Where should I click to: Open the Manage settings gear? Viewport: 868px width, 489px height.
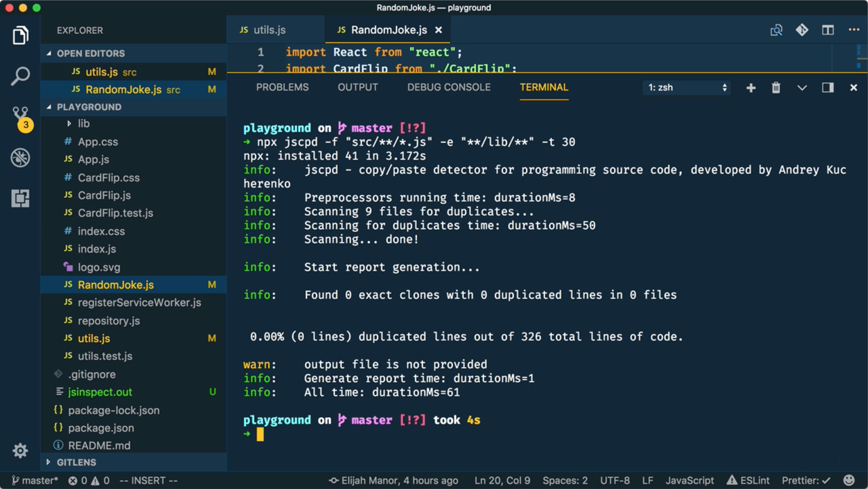pyautogui.click(x=20, y=451)
